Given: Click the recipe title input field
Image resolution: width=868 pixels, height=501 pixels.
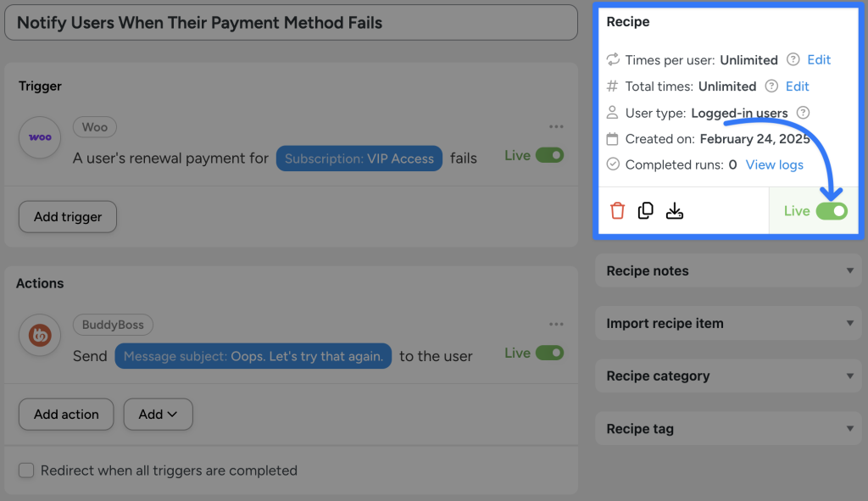Looking at the screenshot, I should click(x=288, y=23).
